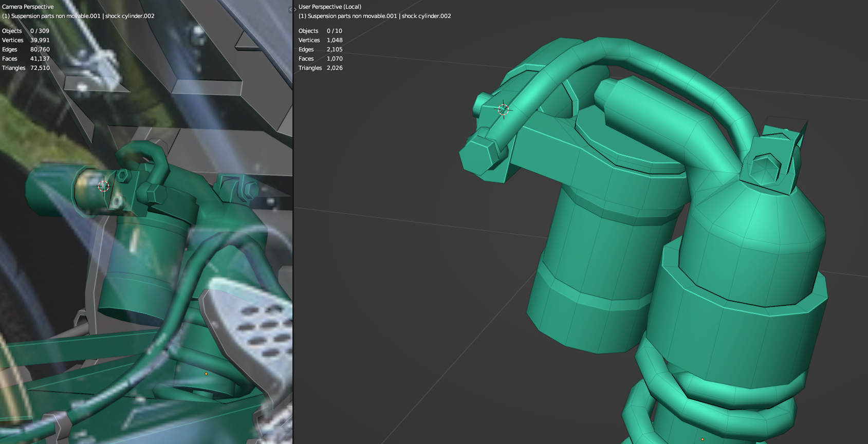Click the "Faces 41,137" statistic
The height and width of the screenshot is (444, 868).
coord(26,59)
